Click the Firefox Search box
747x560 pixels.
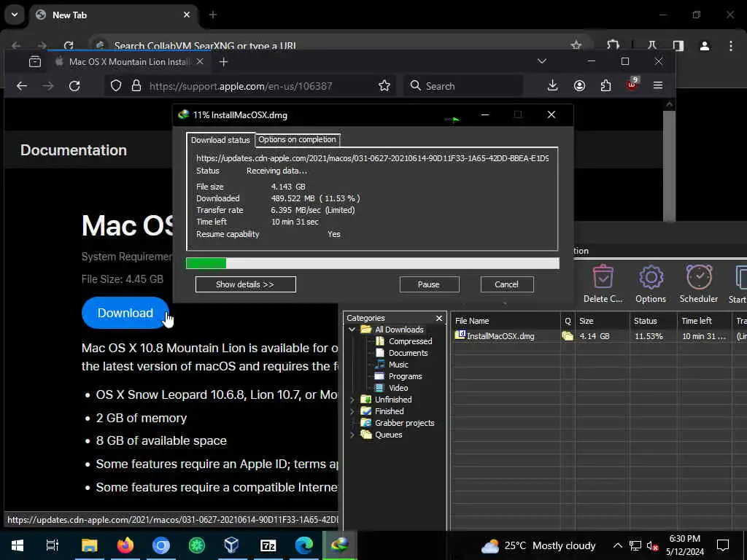(x=463, y=86)
